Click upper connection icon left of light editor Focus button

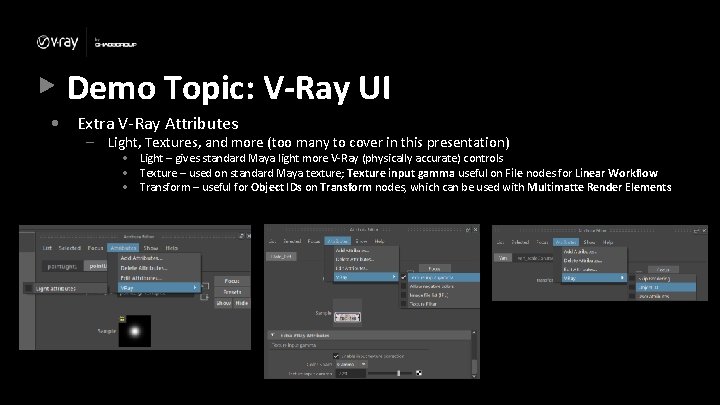click(x=205, y=286)
